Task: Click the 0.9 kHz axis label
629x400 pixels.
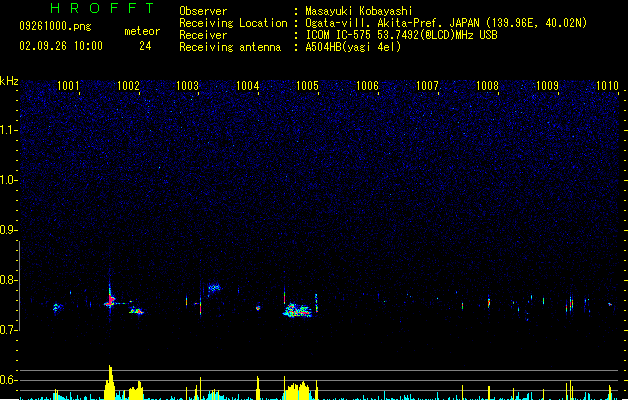Action: pos(8,230)
